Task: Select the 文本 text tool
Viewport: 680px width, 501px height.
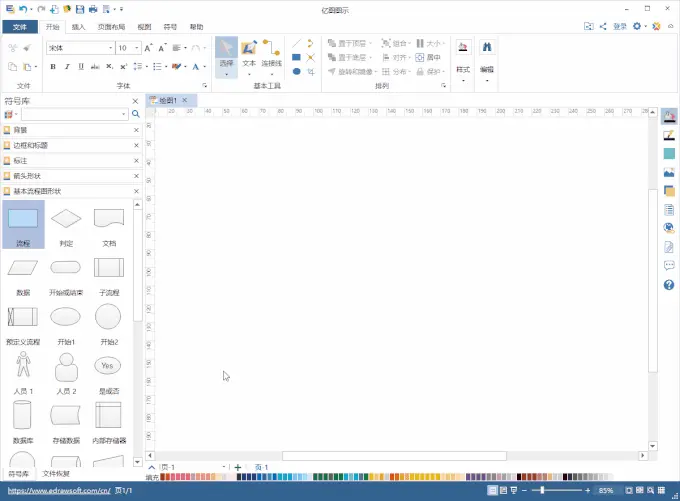Action: pyautogui.click(x=249, y=57)
